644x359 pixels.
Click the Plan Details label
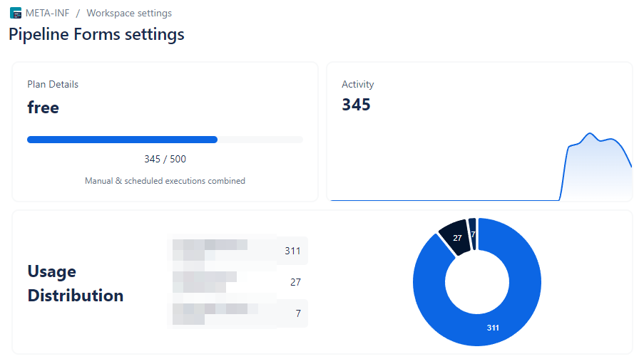[53, 84]
